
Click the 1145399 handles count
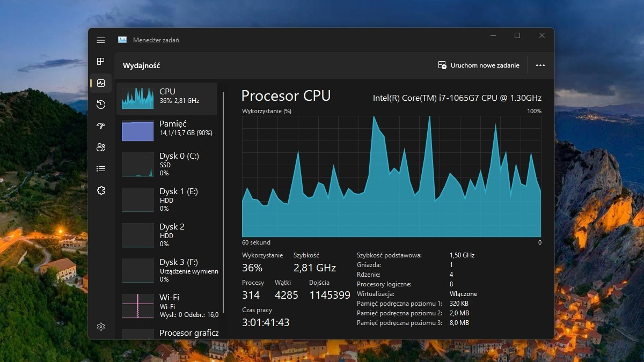click(330, 295)
